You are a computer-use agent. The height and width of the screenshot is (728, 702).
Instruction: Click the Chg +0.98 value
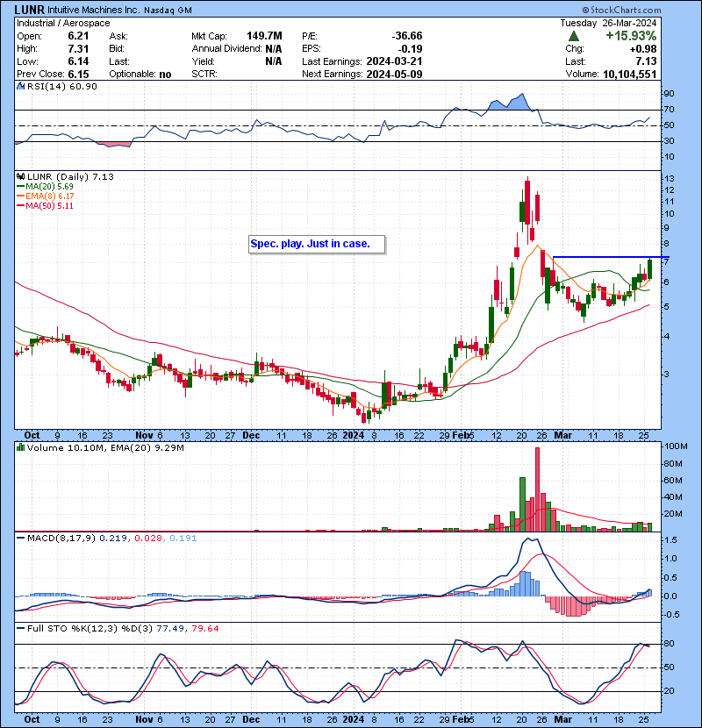[x=643, y=49]
